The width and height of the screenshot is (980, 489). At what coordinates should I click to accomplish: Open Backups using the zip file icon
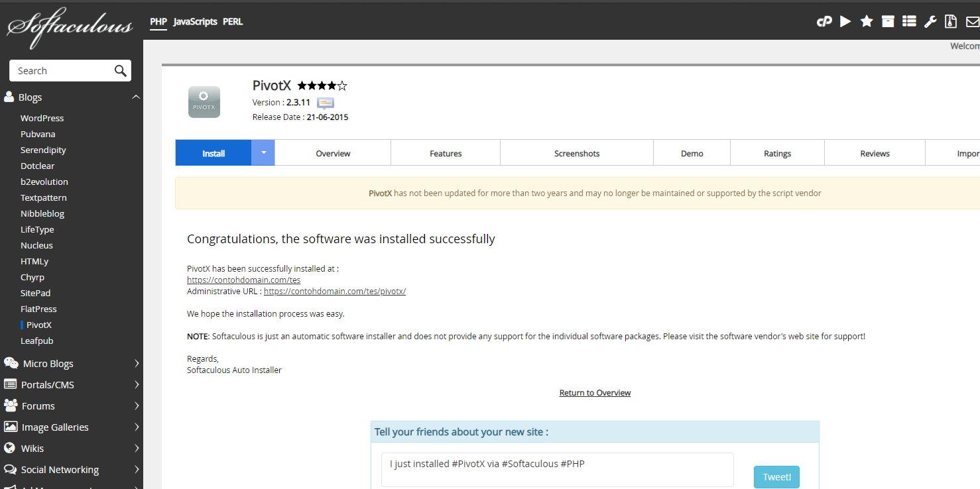(x=951, y=21)
